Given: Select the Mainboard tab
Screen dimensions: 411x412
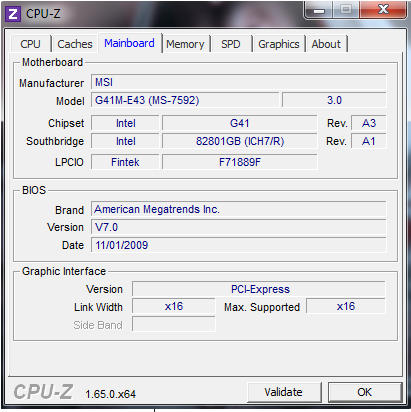Looking at the screenshot, I should coord(129,43).
